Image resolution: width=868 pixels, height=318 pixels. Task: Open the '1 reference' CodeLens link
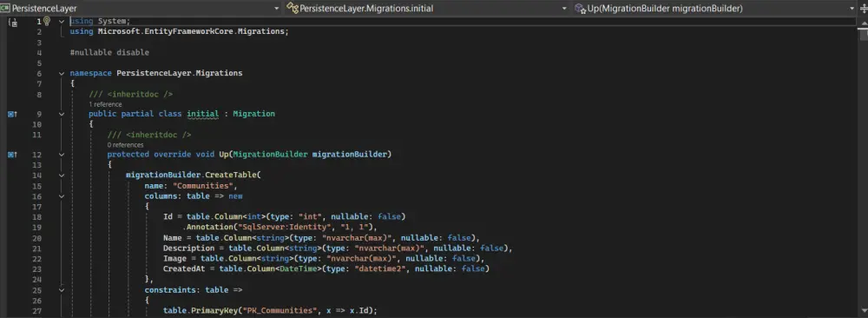[x=105, y=104]
